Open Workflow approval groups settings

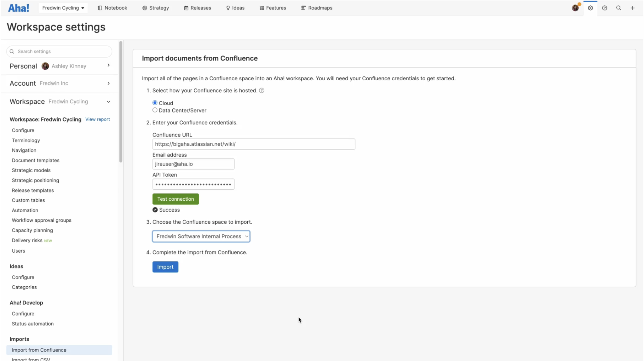(42, 220)
